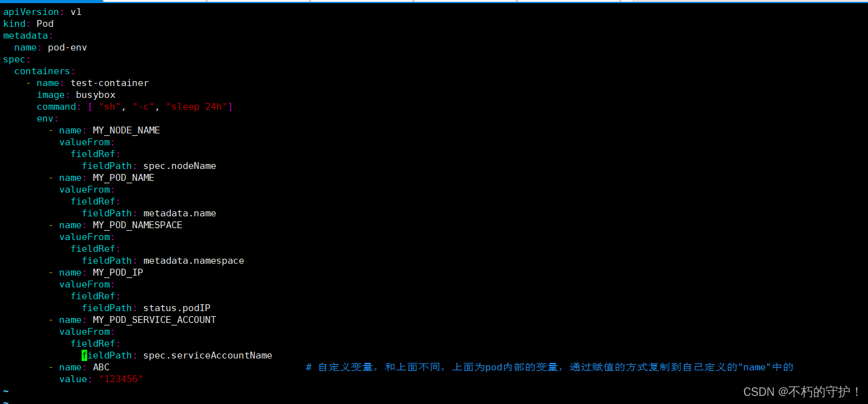This screenshot has height=404, width=868.
Task: Click the "123456" value string
Action: 121,379
